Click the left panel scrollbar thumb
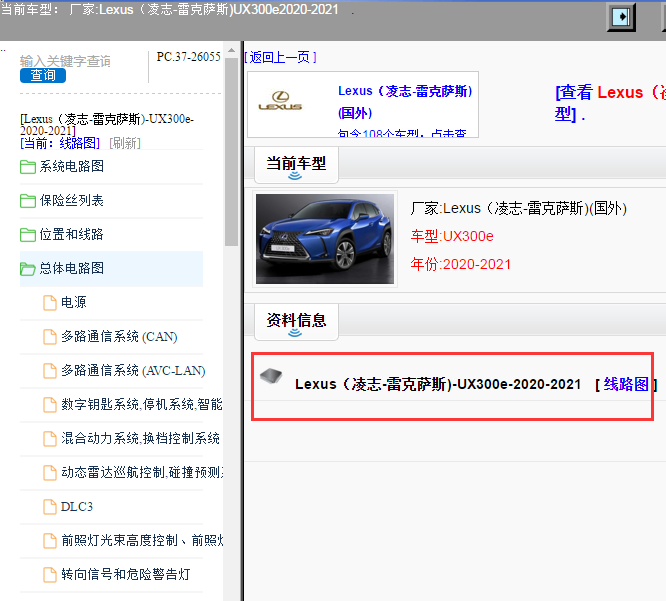Image resolution: width=666 pixels, height=601 pixels. pyautogui.click(x=231, y=152)
